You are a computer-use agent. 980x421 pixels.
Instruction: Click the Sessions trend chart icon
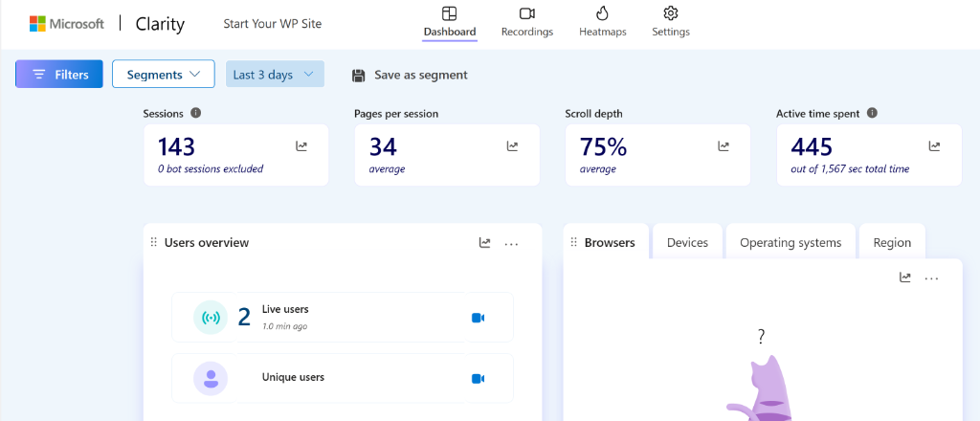[301, 146]
